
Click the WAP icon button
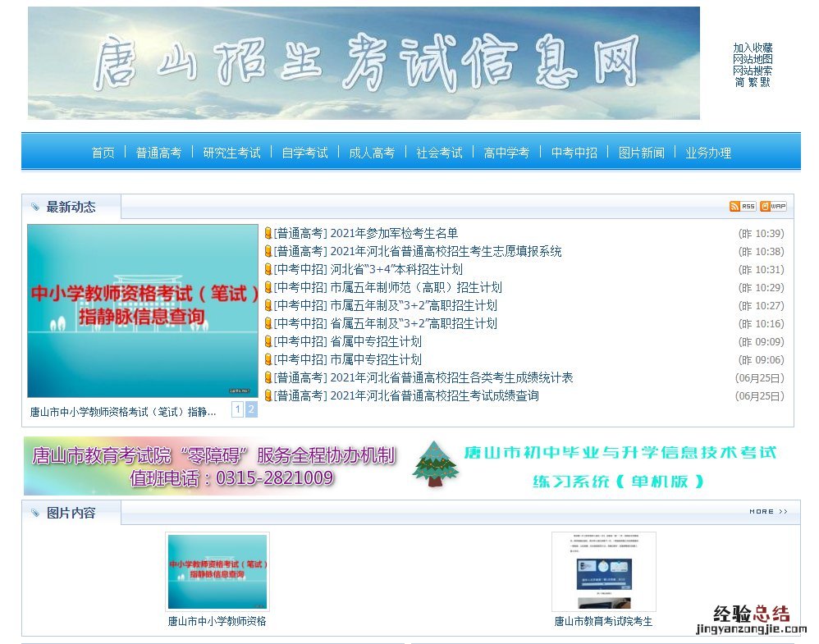click(x=773, y=206)
